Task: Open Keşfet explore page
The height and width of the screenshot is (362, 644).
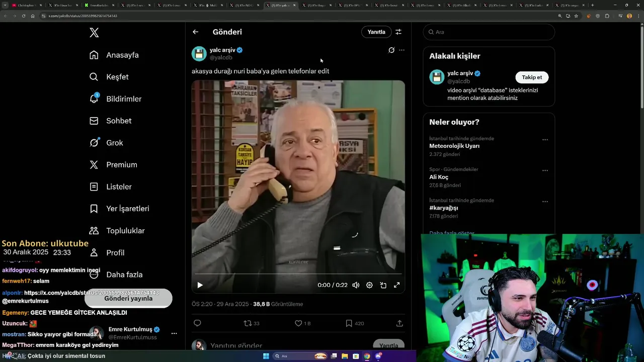Action: [109, 77]
